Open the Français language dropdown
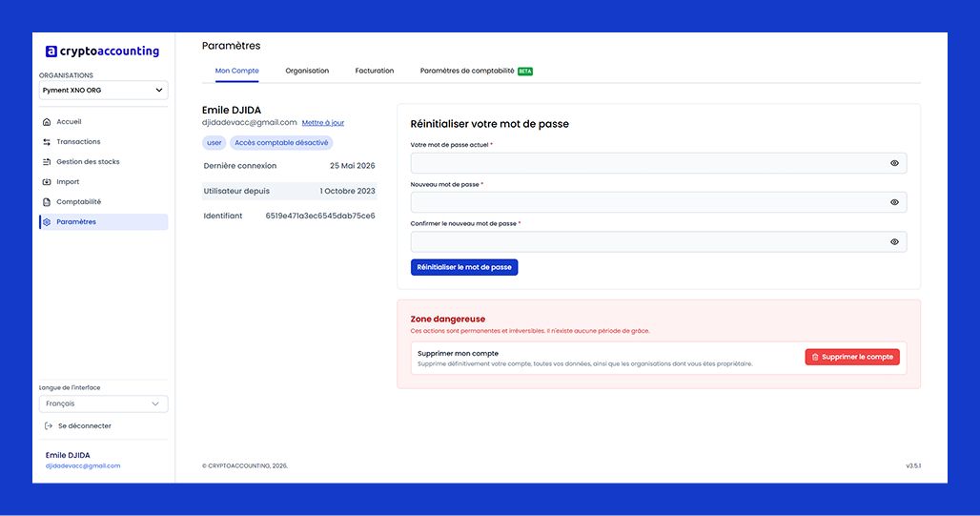The height and width of the screenshot is (516, 980). click(103, 403)
